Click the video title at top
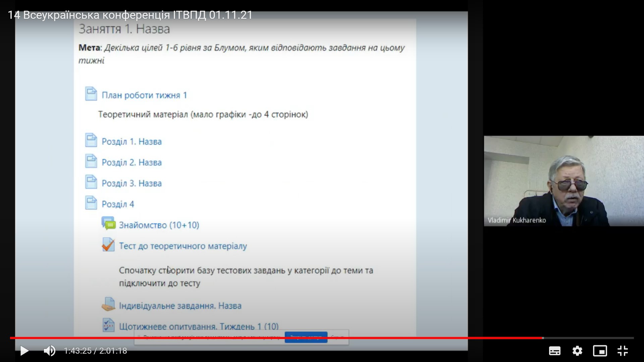 [130, 15]
